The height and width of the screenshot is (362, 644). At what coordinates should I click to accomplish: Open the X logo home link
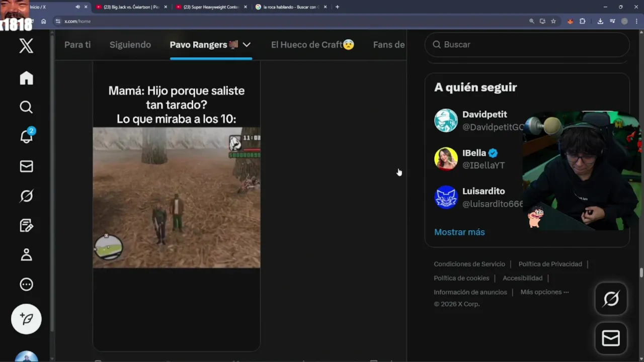click(x=26, y=46)
